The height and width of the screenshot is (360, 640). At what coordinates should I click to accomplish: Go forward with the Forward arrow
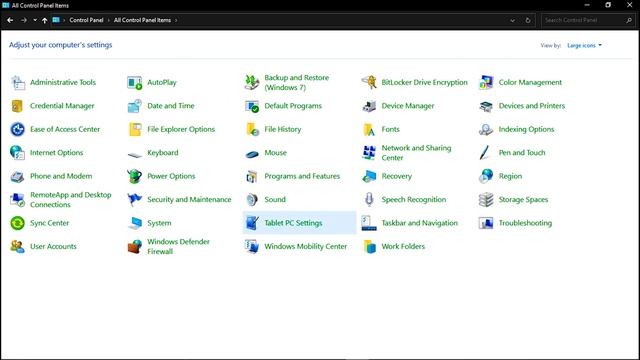24,20
